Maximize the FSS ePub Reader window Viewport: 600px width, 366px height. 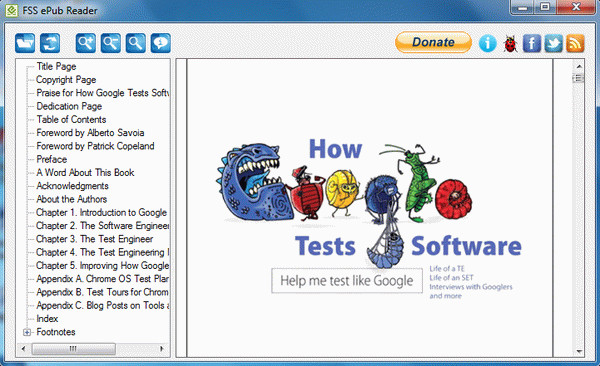(x=545, y=7)
